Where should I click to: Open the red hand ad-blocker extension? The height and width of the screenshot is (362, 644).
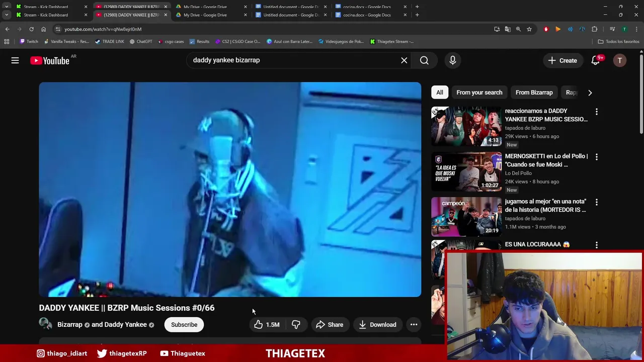546,29
